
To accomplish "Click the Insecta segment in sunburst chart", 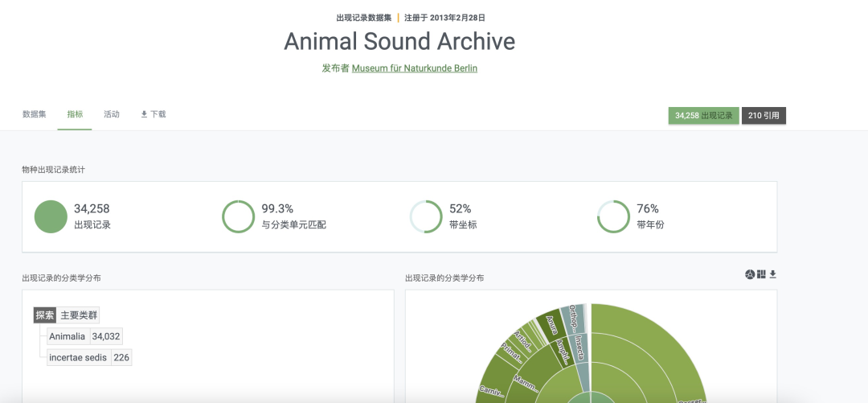I will [580, 348].
